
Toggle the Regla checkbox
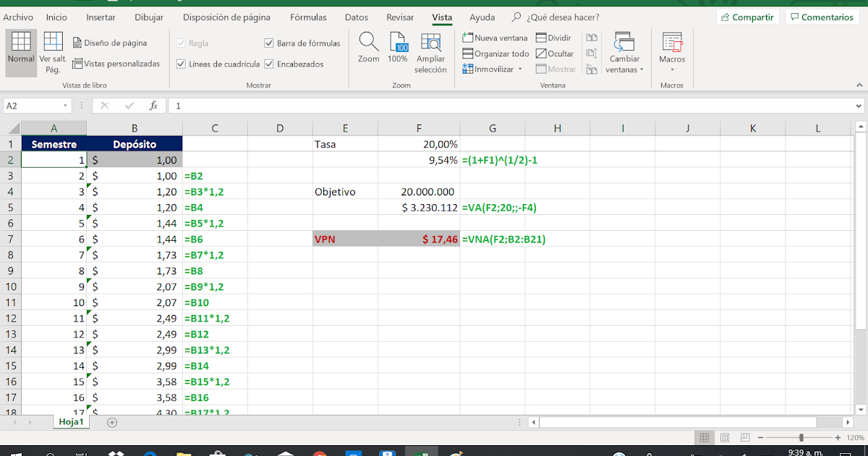click(179, 43)
